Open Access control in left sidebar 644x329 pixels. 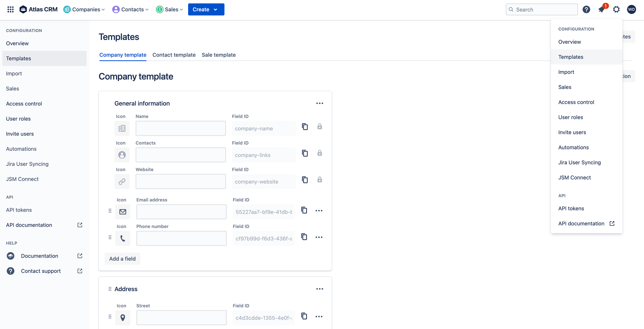[24, 104]
